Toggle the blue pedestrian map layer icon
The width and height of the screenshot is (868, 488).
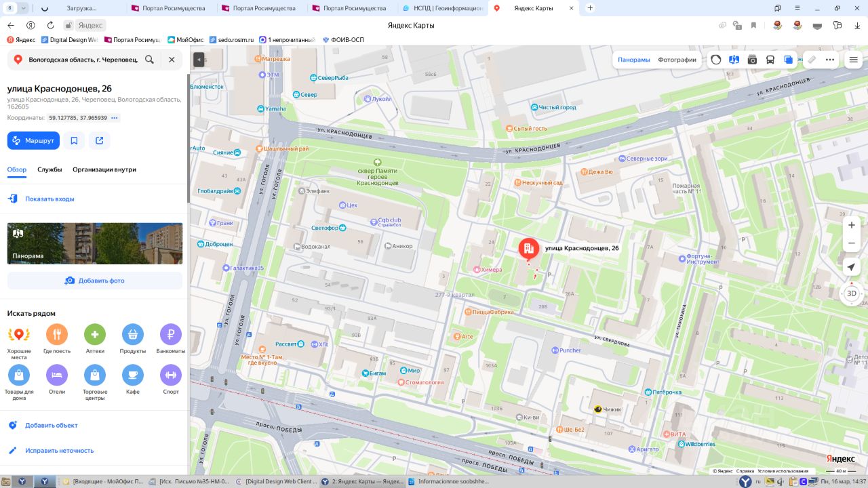point(734,60)
